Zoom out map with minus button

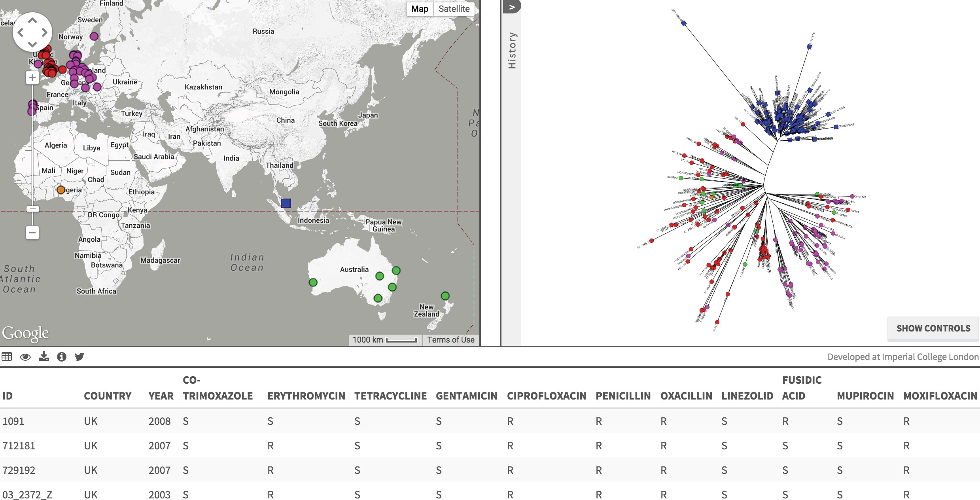(x=32, y=233)
